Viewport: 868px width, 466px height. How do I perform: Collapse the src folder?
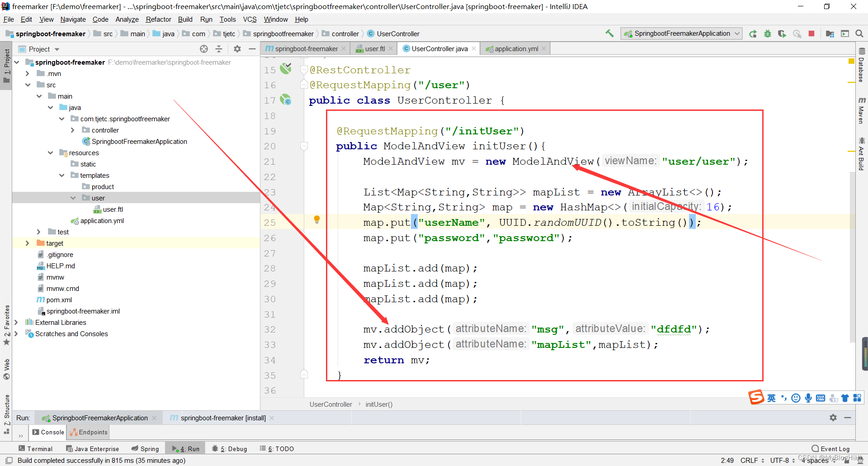pos(28,85)
